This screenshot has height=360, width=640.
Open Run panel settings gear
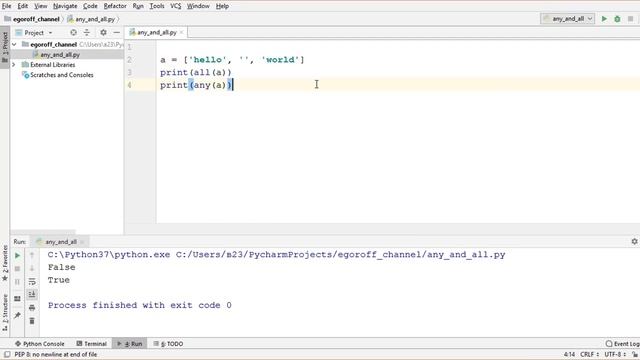click(x=634, y=242)
